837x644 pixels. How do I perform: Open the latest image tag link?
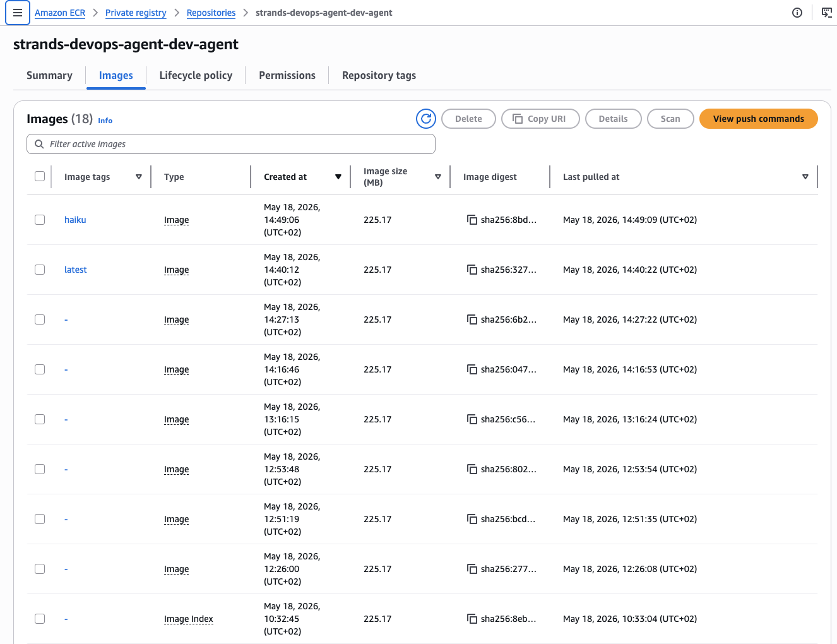76,270
